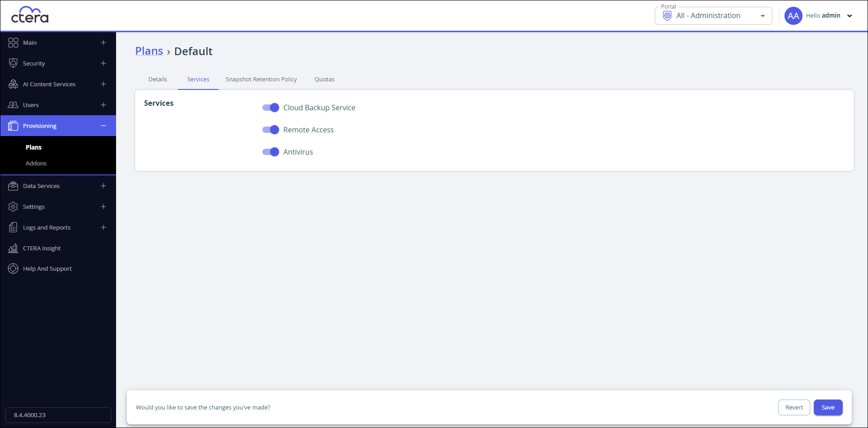868x428 pixels.
Task: Collapse the Provisioning section minus sign
Action: (103, 126)
